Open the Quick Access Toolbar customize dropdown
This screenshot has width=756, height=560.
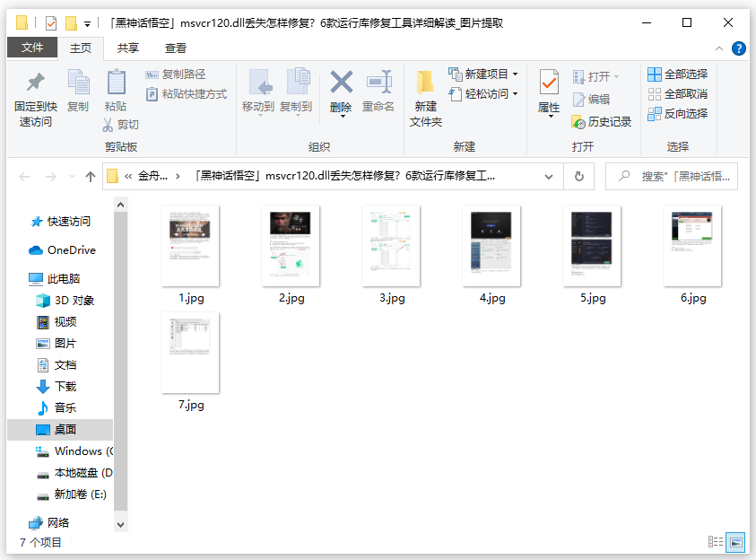[87, 23]
